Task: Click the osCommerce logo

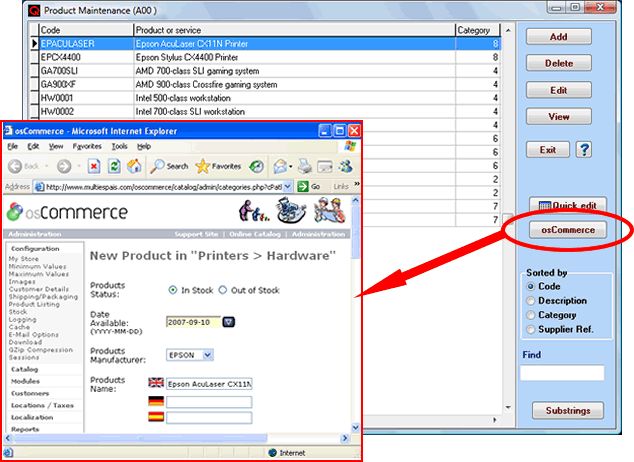Action: point(67,212)
